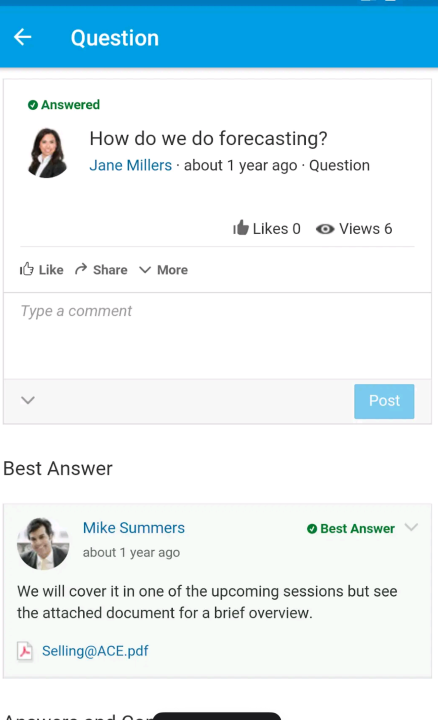Click the eye Views icon

pos(325,229)
